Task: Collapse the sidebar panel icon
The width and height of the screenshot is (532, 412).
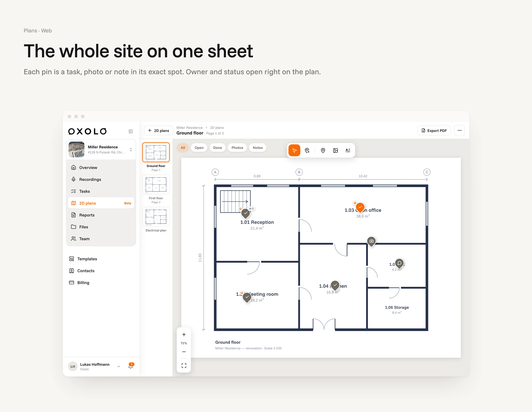Action: pos(131,131)
